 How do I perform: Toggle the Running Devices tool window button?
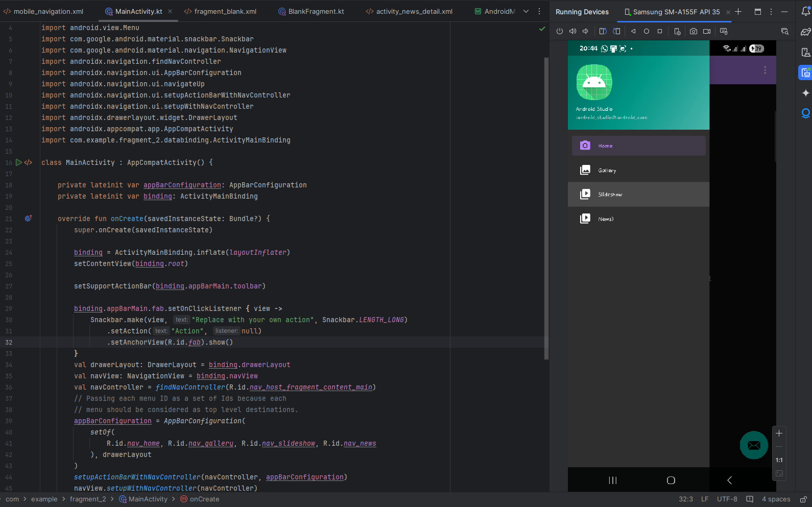coord(806,73)
